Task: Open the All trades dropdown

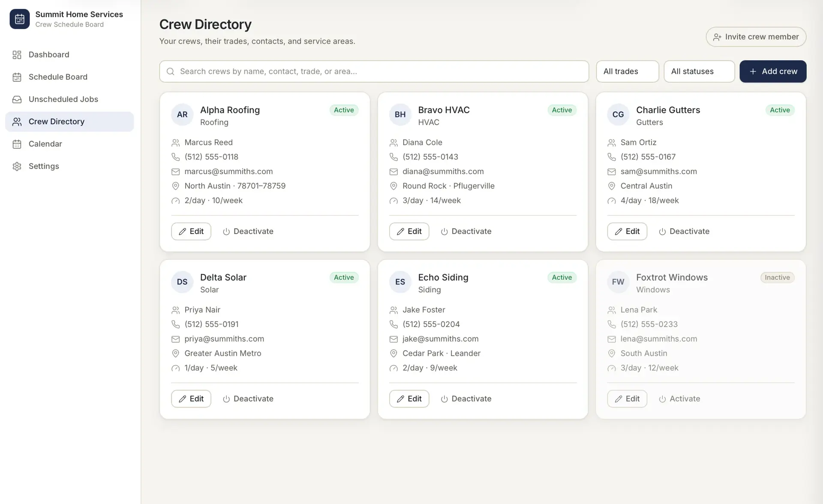Action: tap(627, 71)
